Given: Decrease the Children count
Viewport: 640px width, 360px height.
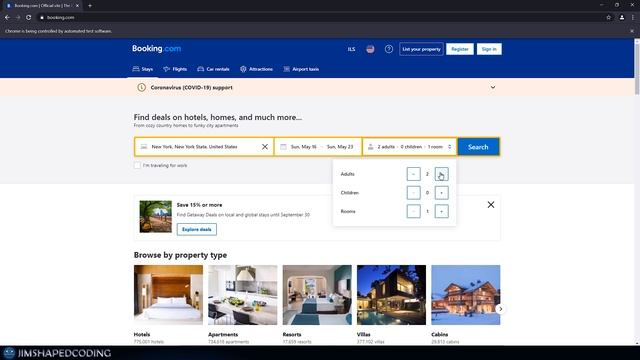Looking at the screenshot, I should [413, 193].
